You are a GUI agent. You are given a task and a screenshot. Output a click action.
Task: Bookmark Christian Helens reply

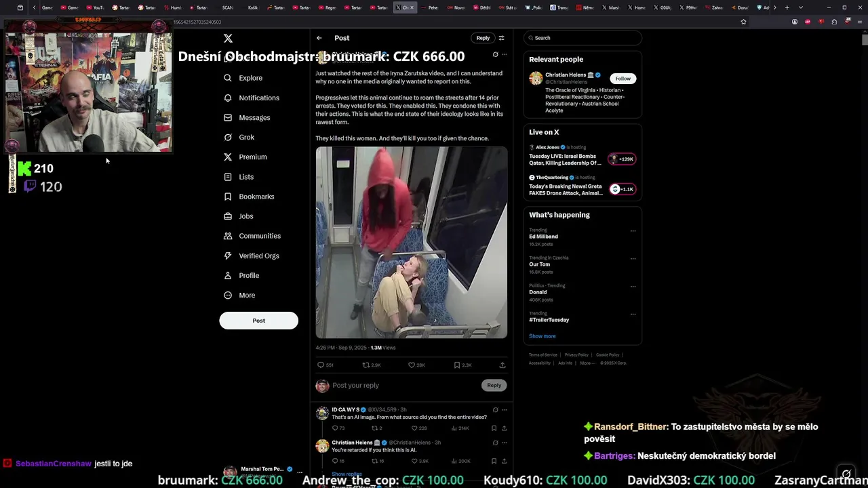pyautogui.click(x=494, y=461)
